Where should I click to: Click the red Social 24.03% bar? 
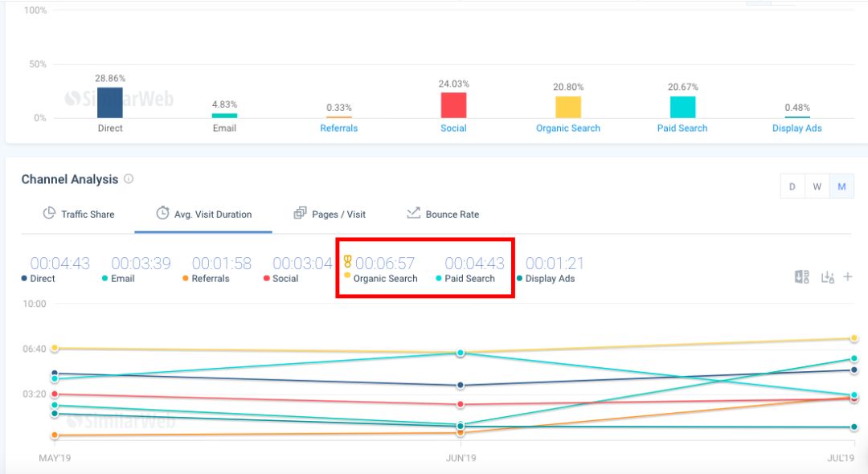click(453, 105)
